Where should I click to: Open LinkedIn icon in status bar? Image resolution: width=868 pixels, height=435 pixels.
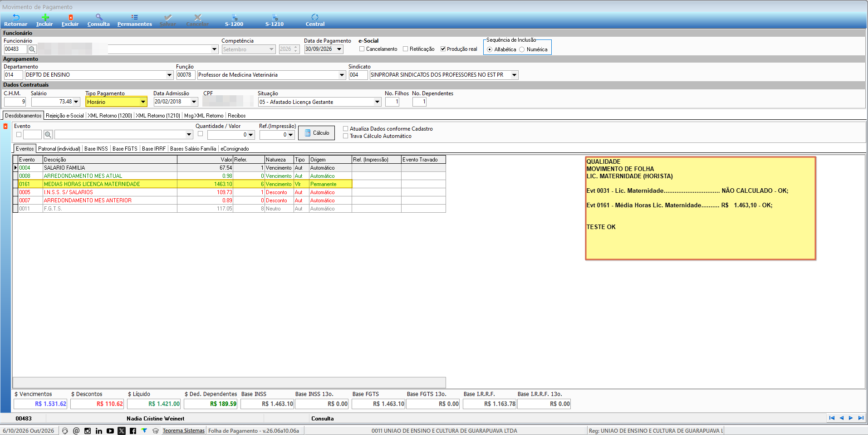(99, 431)
